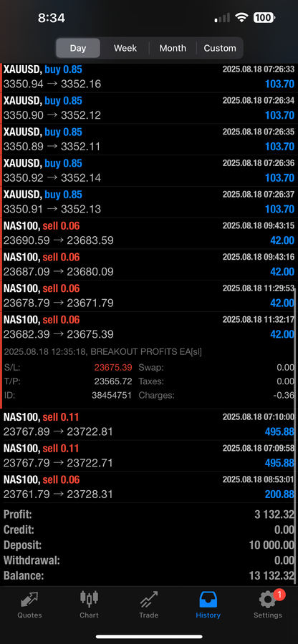Switch to the Week period tab

coord(125,48)
